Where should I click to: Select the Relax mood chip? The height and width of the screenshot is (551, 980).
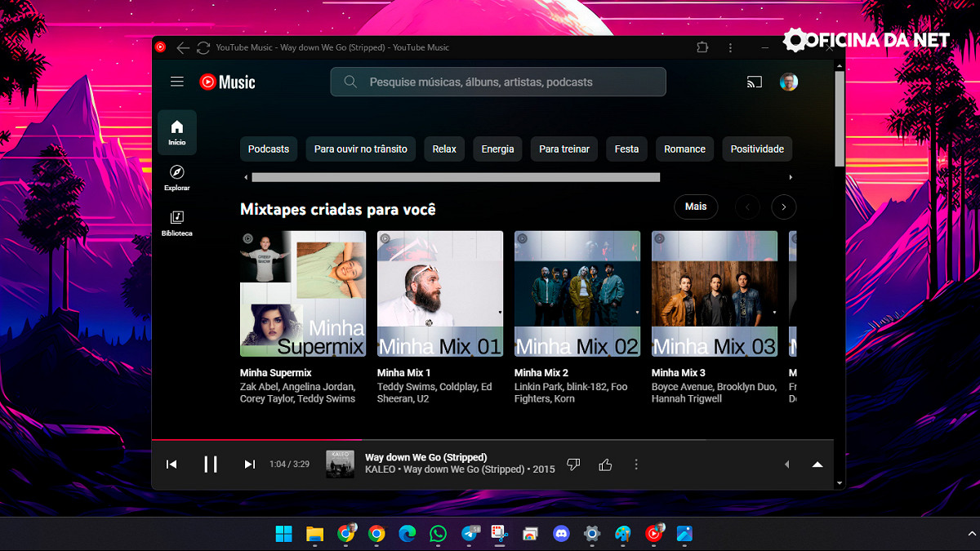tap(444, 149)
